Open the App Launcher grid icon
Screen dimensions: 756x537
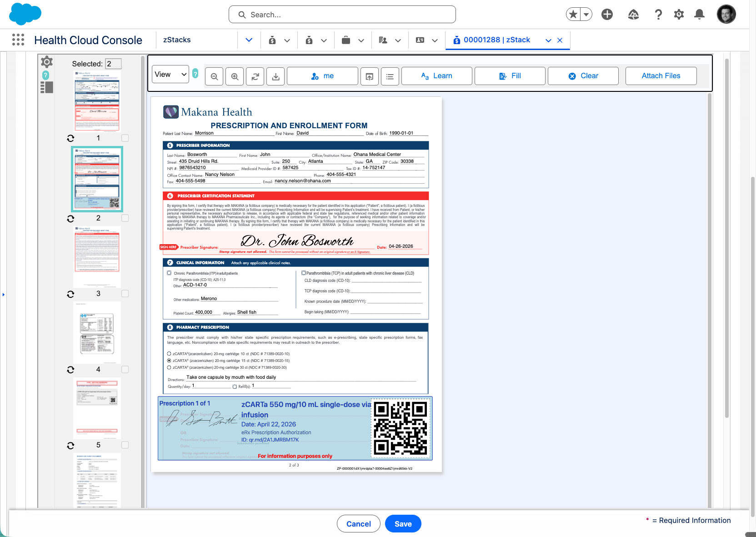click(x=18, y=40)
